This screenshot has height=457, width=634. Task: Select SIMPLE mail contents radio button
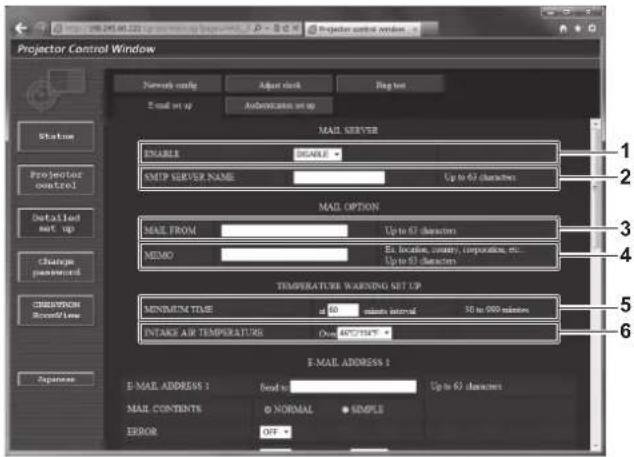(345, 410)
